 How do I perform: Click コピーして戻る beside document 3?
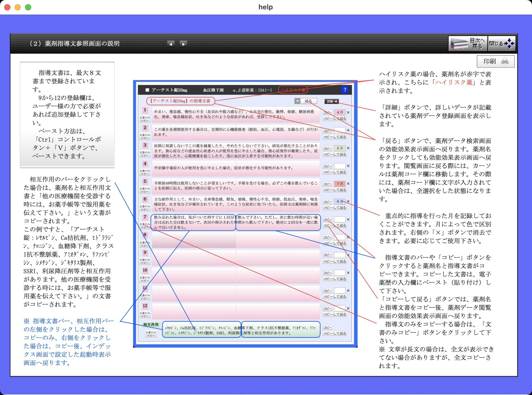335,154
